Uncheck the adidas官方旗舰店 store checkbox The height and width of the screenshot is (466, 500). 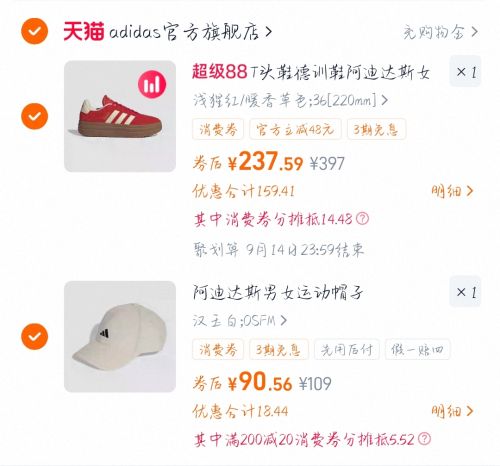pyautogui.click(x=34, y=31)
